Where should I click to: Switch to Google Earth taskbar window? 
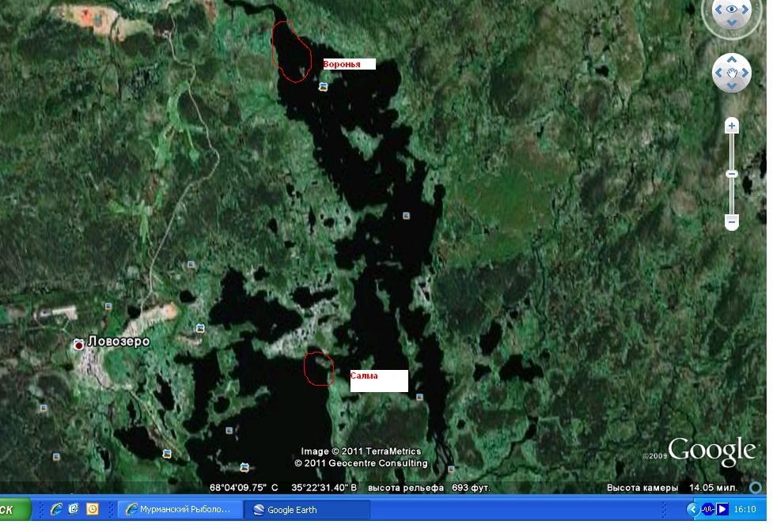click(x=306, y=510)
